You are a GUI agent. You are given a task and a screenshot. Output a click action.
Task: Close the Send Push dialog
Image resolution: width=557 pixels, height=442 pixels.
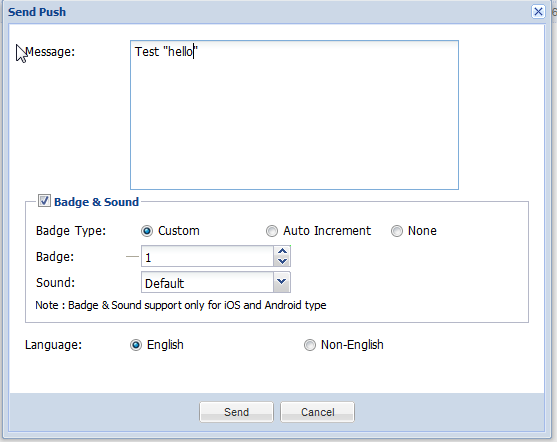538,11
